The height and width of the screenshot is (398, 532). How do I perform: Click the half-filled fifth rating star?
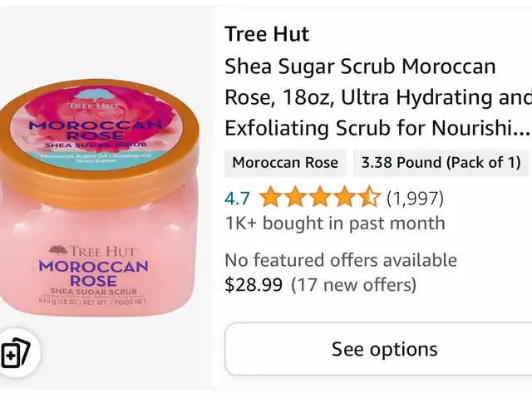(x=369, y=197)
